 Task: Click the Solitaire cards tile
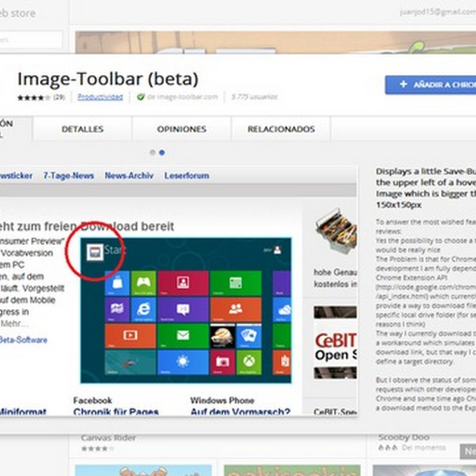click(249, 336)
